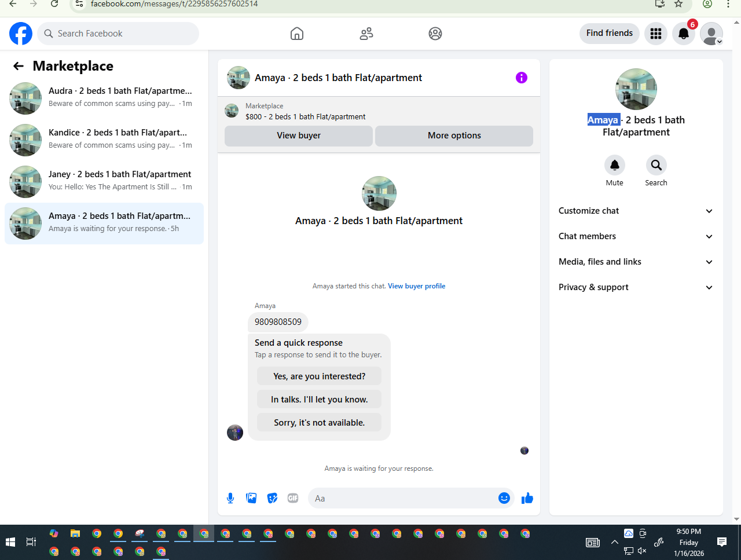Open the Windows notification center
The height and width of the screenshot is (560, 741).
721,542
